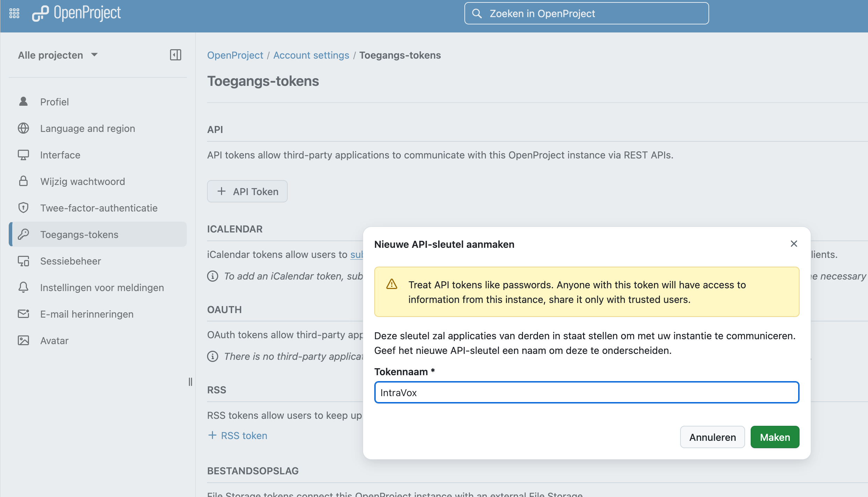Select Wijzig wachtwoord in sidebar

tap(98, 181)
